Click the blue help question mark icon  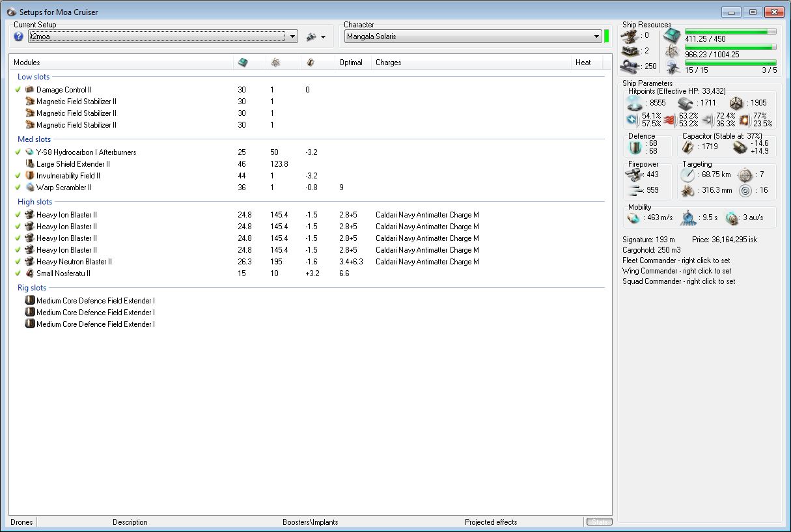pyautogui.click(x=18, y=37)
